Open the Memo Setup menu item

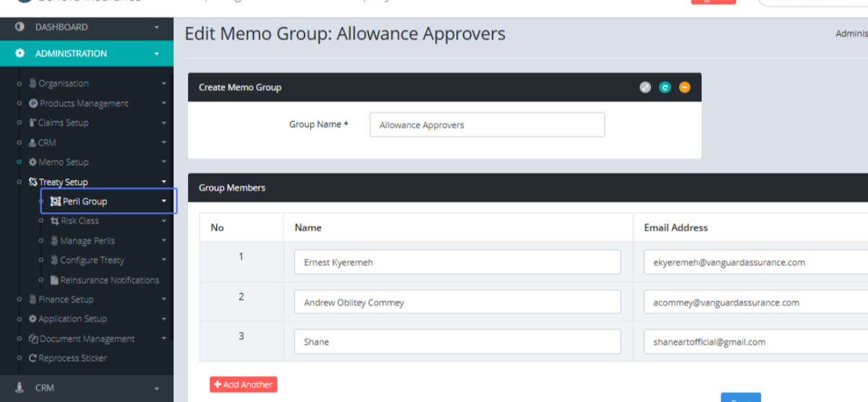pos(64,162)
